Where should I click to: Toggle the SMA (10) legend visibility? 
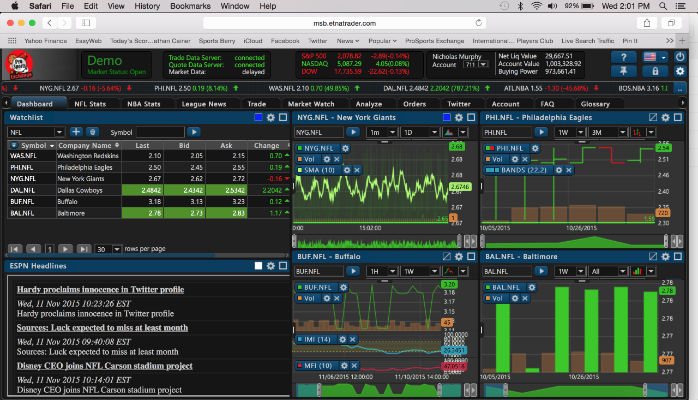(300, 170)
